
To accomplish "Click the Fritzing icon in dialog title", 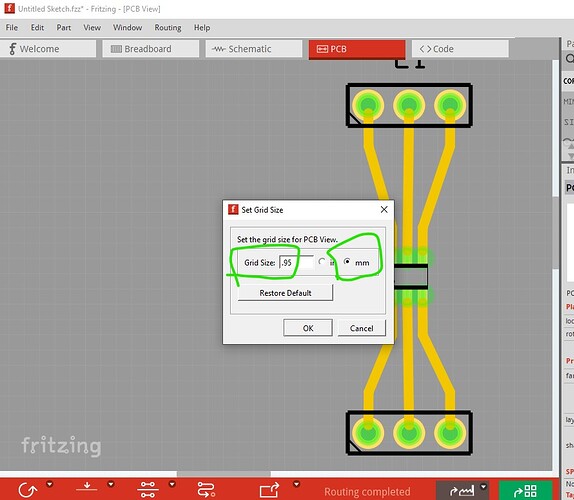I will click(233, 209).
